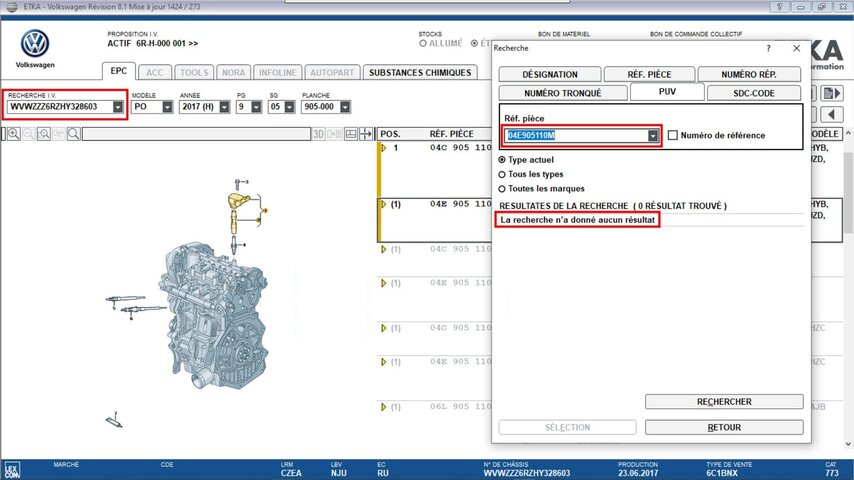Click the RECHERCHER button

[x=724, y=402]
